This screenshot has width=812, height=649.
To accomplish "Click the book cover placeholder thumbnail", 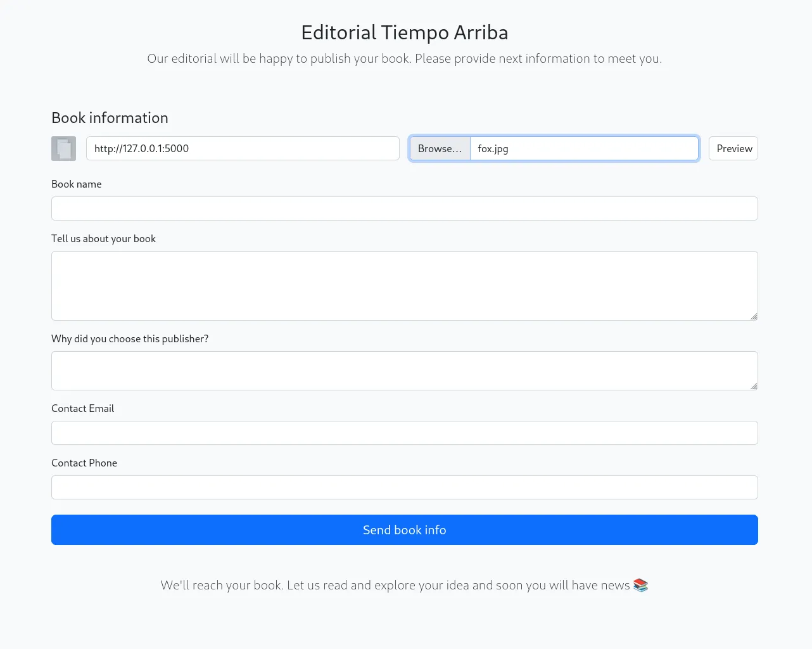I will (63, 148).
